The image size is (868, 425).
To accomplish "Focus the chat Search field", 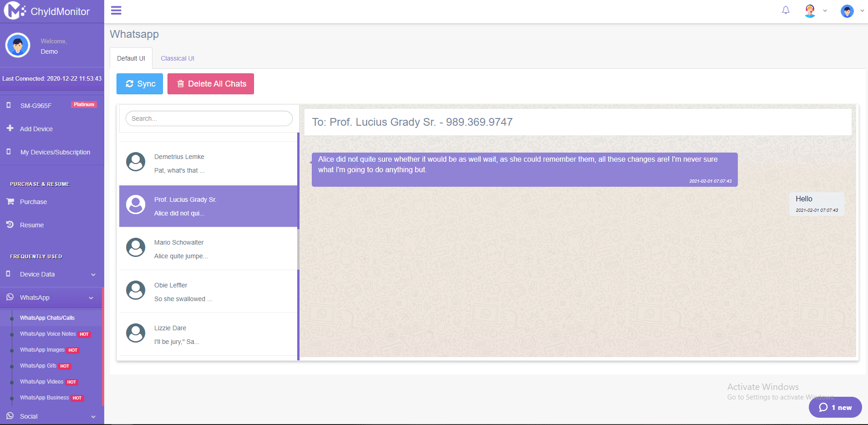I will coord(209,118).
